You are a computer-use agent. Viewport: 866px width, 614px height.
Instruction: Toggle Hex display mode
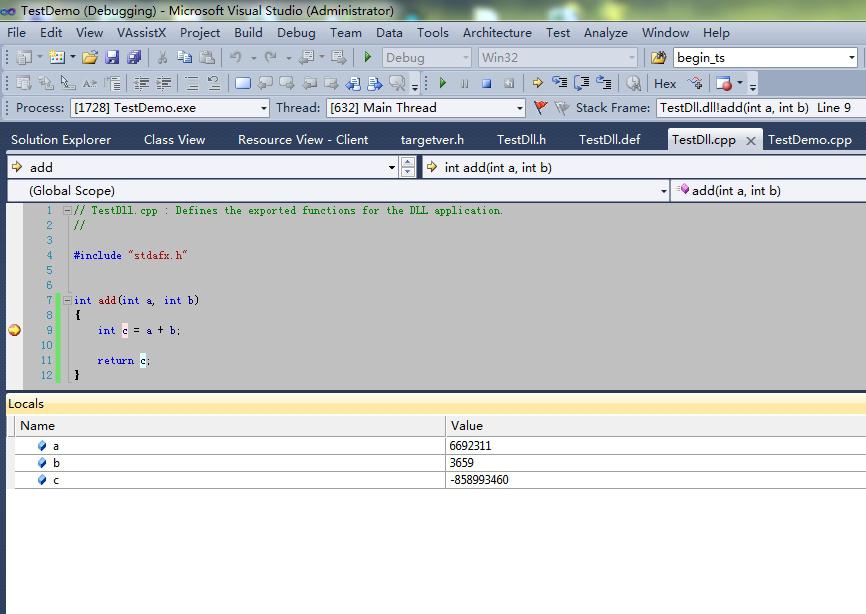coord(665,83)
